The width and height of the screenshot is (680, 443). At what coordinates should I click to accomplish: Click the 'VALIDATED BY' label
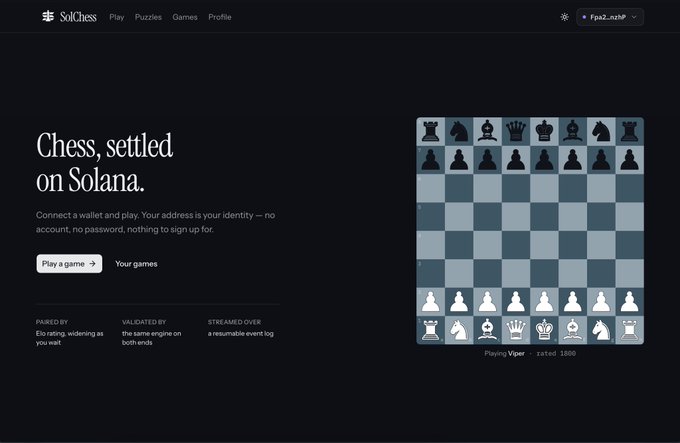144,322
